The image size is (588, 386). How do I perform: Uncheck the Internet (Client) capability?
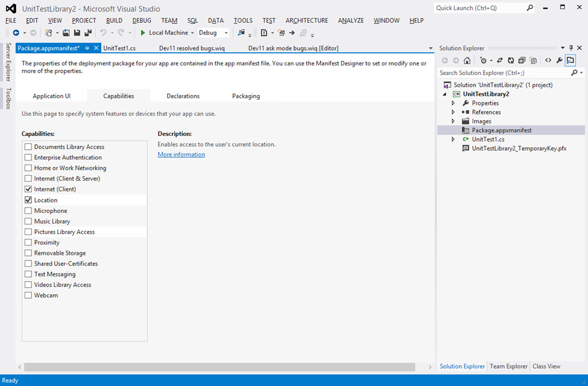point(28,189)
